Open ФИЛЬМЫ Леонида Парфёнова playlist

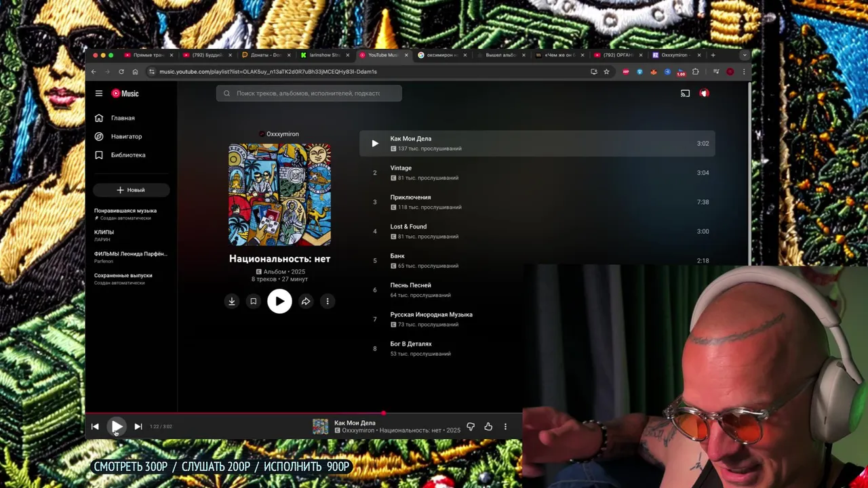pyautogui.click(x=131, y=257)
